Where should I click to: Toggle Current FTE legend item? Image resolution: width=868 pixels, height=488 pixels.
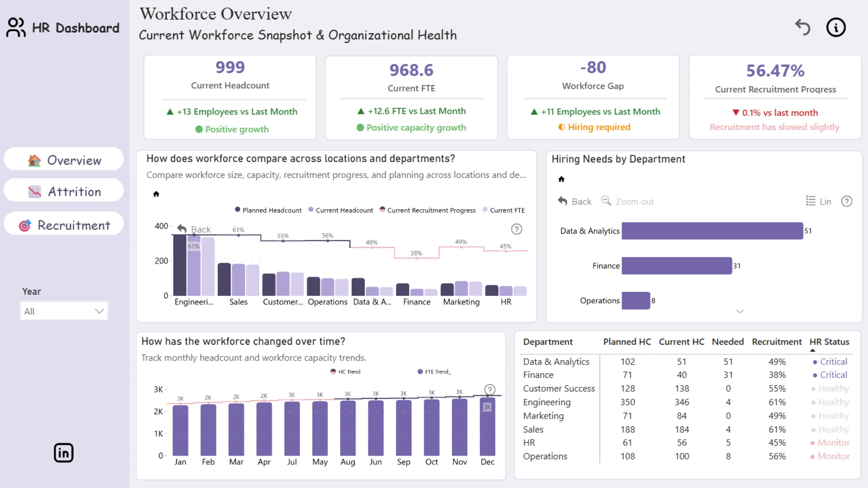[x=504, y=210]
